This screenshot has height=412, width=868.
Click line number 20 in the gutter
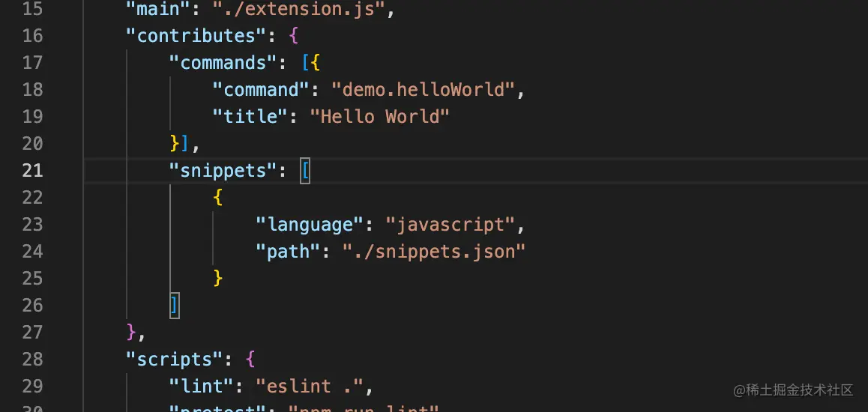(x=32, y=144)
